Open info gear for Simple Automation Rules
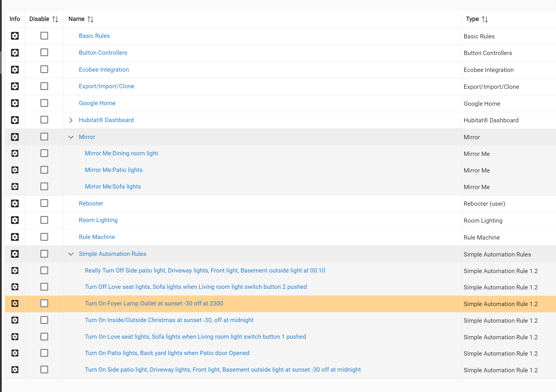 point(15,254)
